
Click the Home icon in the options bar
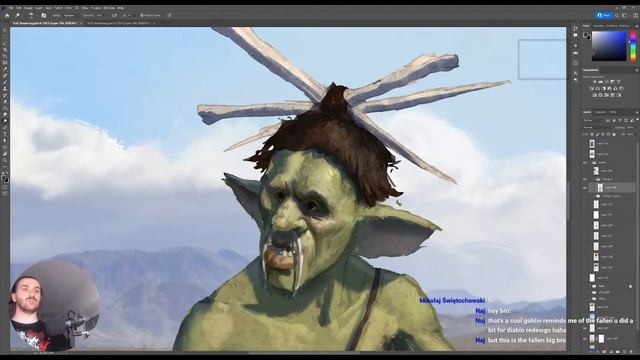point(7,15)
